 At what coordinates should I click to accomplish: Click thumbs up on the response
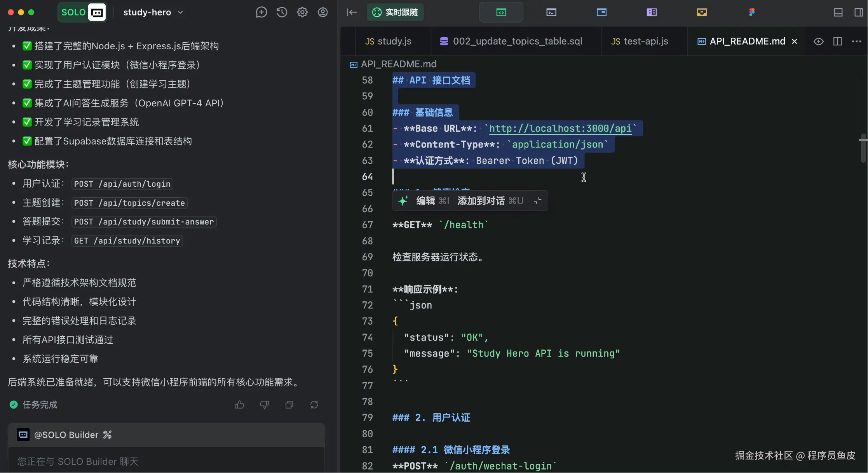pyautogui.click(x=239, y=405)
